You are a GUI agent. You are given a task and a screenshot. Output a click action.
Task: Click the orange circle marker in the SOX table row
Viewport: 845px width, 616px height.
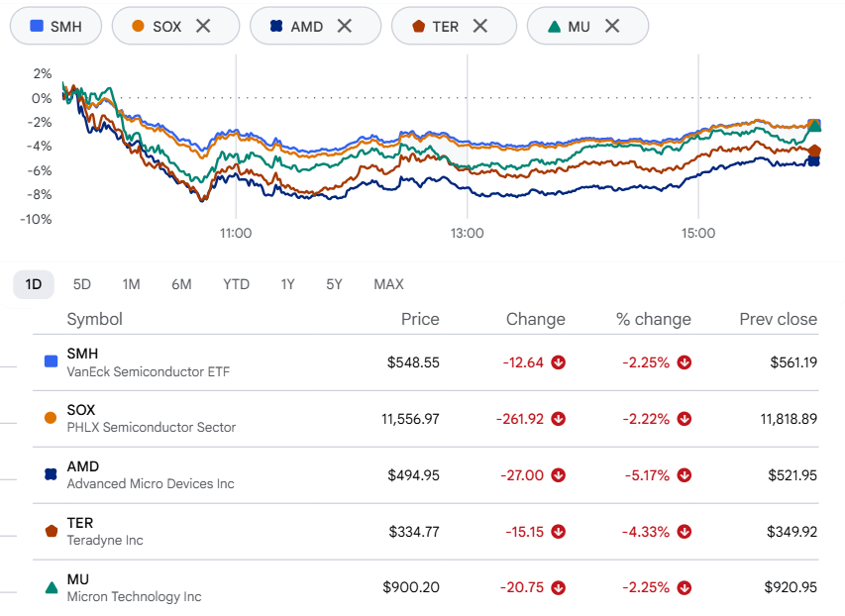pyautogui.click(x=51, y=418)
